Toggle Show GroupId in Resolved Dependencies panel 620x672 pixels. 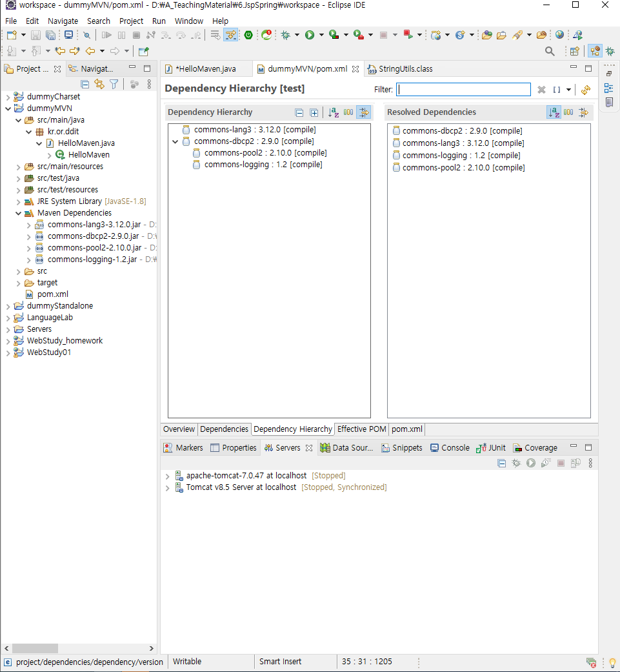(x=568, y=112)
